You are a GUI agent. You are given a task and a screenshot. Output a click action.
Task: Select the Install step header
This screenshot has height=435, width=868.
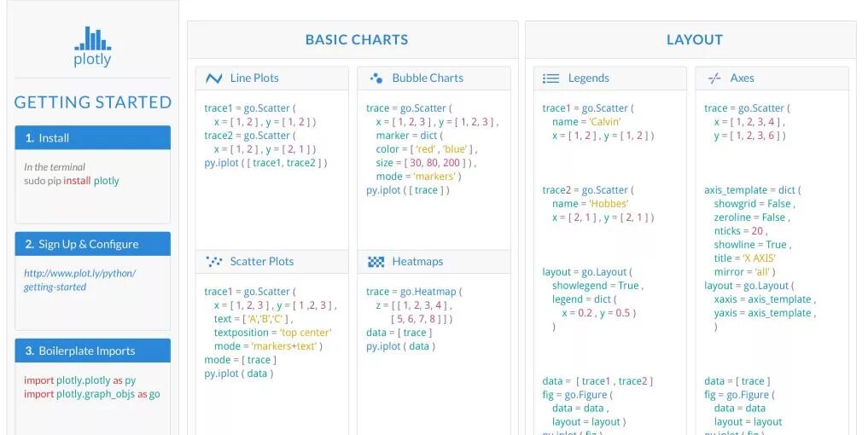(92, 138)
